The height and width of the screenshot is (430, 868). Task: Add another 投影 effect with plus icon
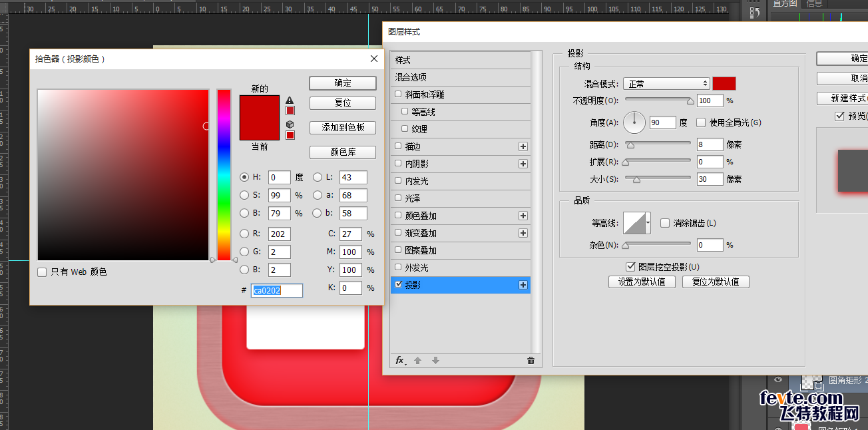(x=523, y=285)
